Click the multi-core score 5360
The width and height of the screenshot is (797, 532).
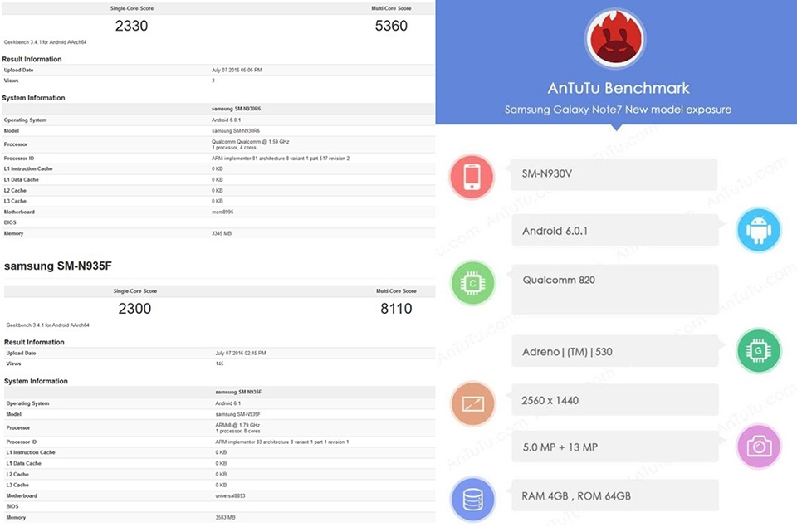coord(391,26)
